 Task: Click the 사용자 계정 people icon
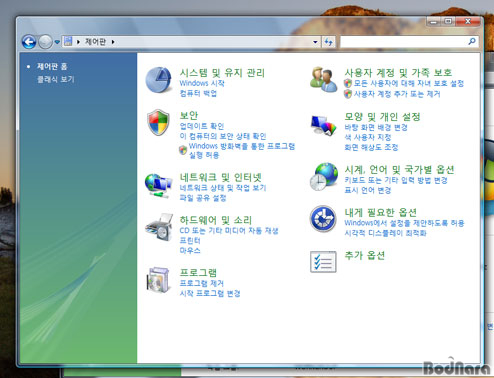coord(323,79)
